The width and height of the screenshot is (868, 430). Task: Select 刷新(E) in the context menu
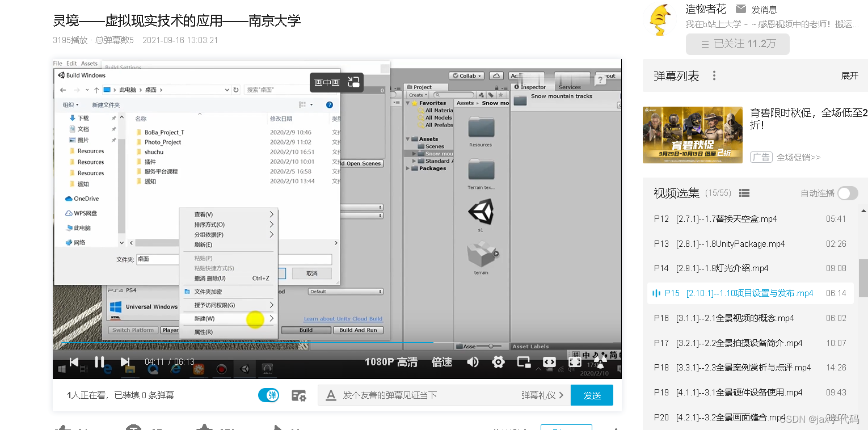(228, 245)
